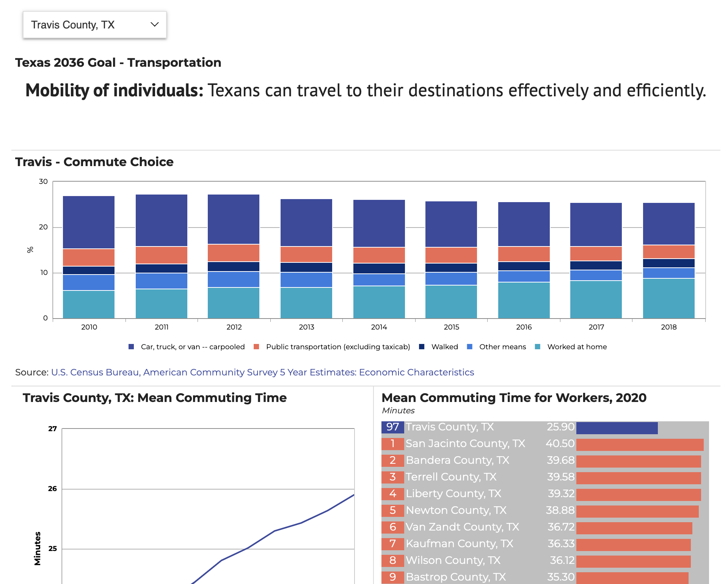
Task: Click Worked at home legend label
Action: tap(577, 347)
